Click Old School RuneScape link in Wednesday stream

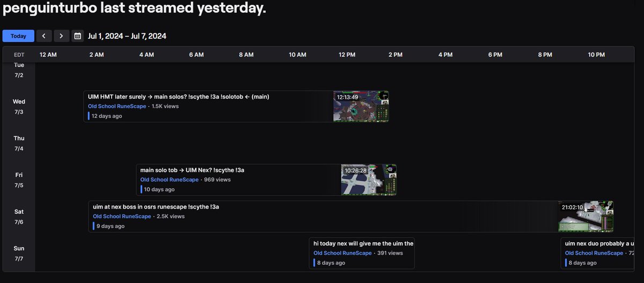(x=117, y=106)
